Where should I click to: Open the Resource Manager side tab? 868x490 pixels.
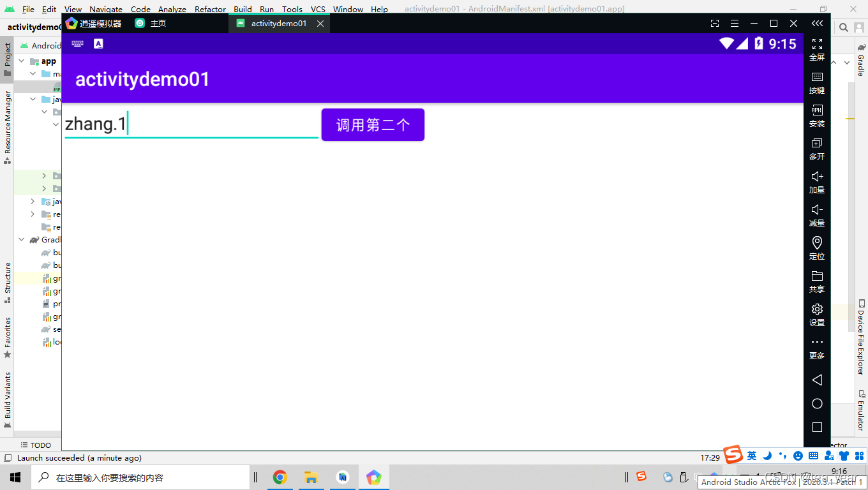(x=7, y=128)
